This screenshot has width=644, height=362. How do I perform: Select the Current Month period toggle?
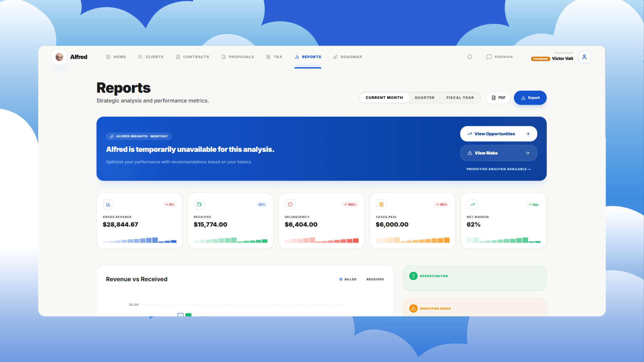coord(384,98)
